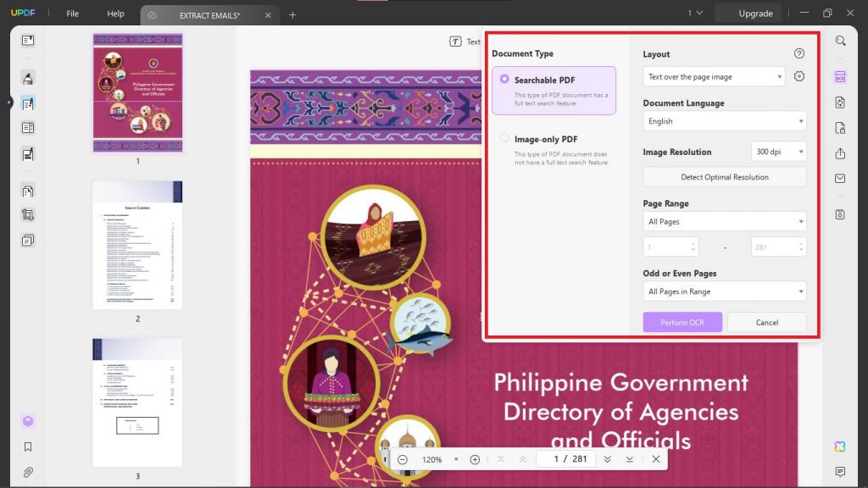868x488 pixels.
Task: Change Document Language from English dropdown
Action: pyautogui.click(x=725, y=120)
